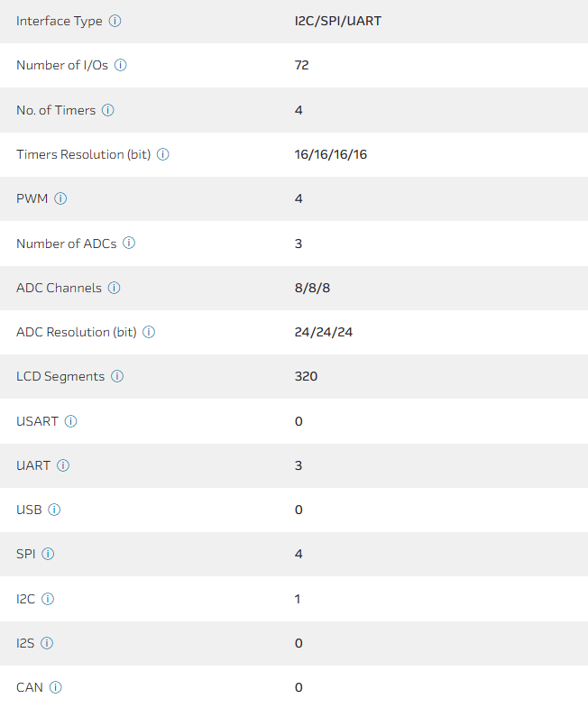This screenshot has height=708, width=588.
Task: Select the I2C/SPI/UART interface value
Action: tap(337, 21)
